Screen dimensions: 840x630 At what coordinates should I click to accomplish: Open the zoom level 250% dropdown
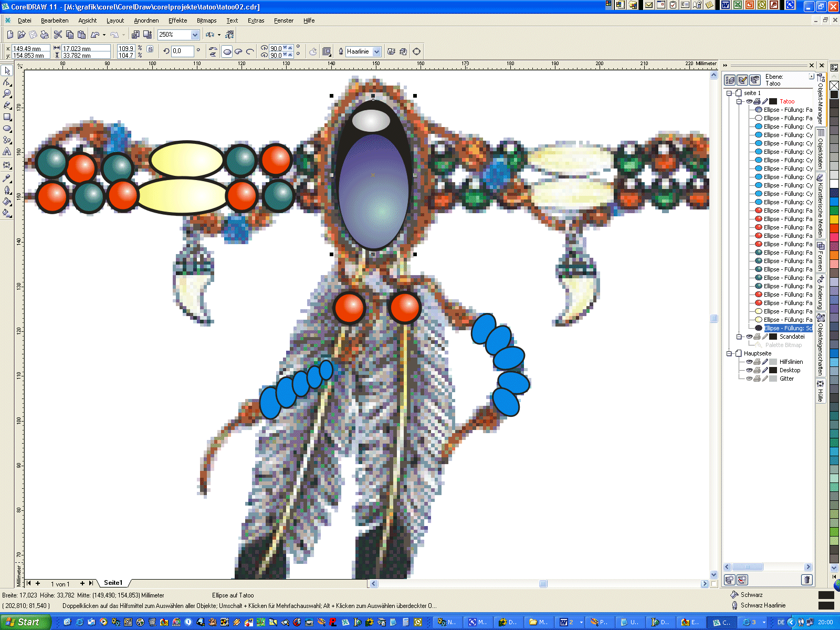click(x=195, y=35)
